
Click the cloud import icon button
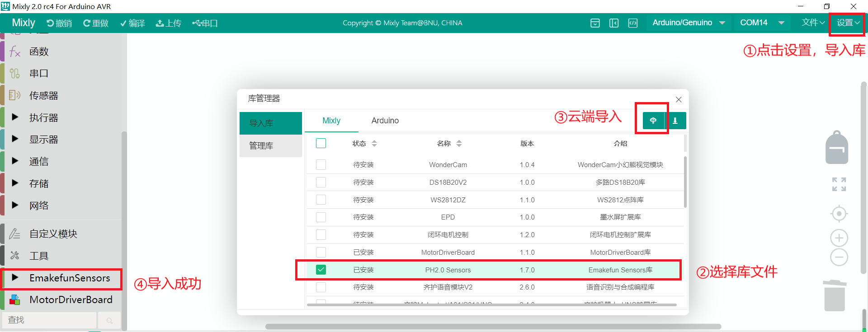[653, 121]
